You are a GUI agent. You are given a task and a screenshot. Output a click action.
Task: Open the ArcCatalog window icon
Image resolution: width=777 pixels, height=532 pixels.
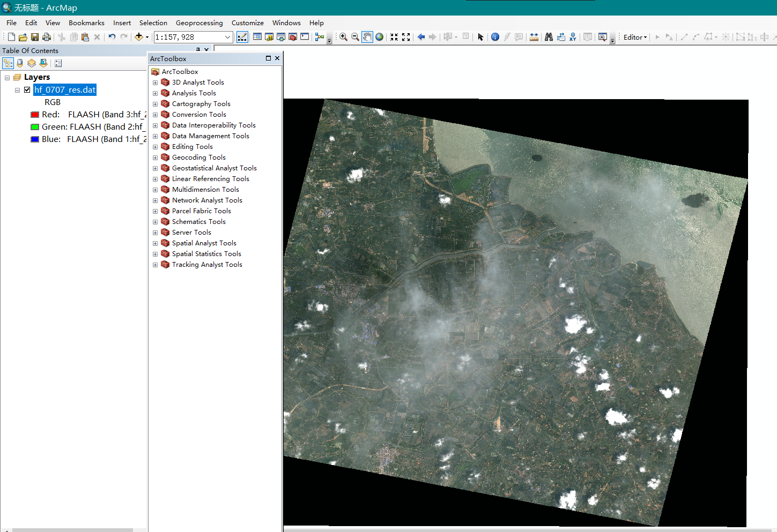click(270, 37)
